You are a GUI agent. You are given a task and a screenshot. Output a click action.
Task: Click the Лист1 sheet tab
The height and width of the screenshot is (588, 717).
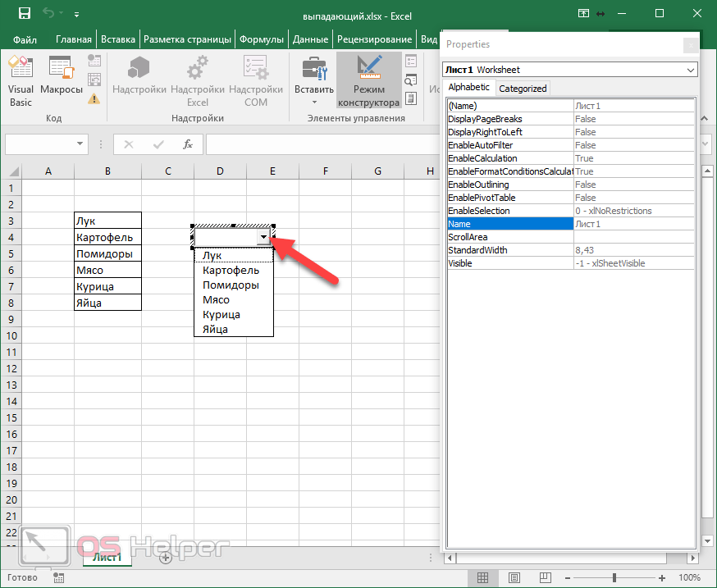coord(107,558)
